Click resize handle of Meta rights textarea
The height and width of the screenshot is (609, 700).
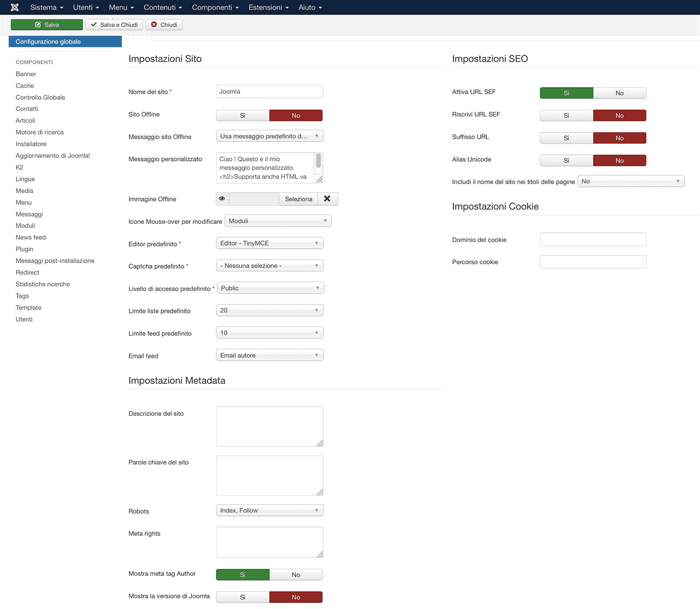pos(320,554)
